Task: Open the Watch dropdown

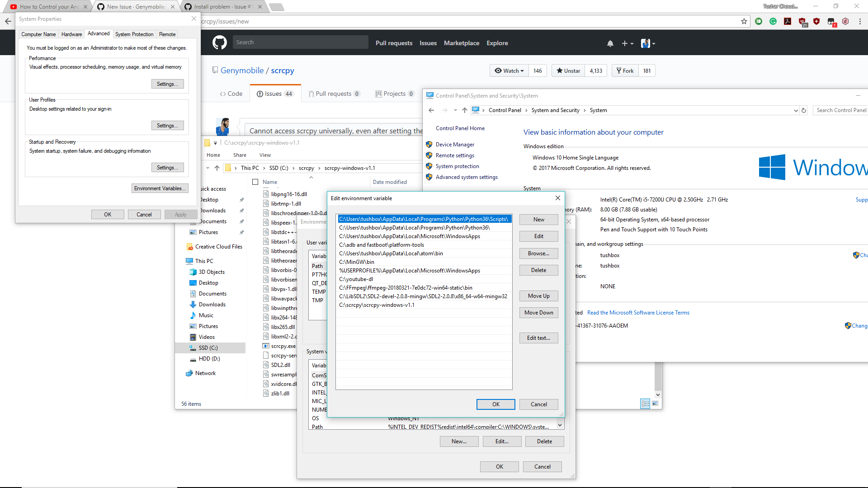Action: tap(509, 70)
